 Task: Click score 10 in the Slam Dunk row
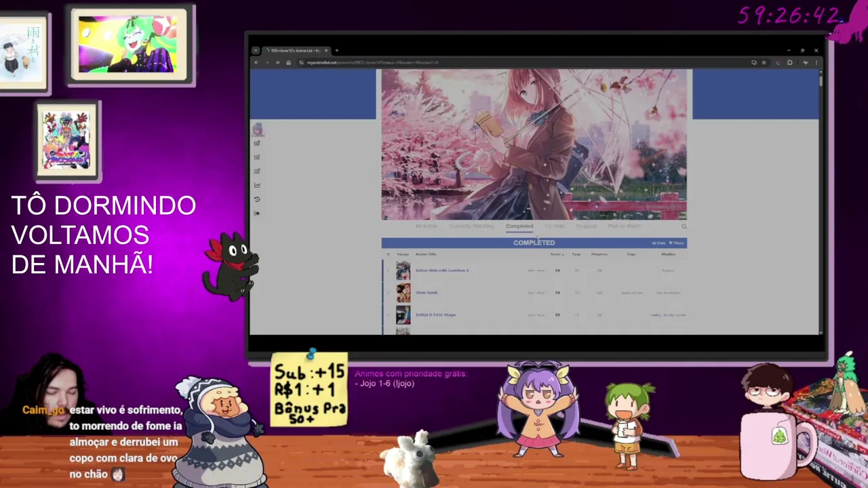coord(557,293)
